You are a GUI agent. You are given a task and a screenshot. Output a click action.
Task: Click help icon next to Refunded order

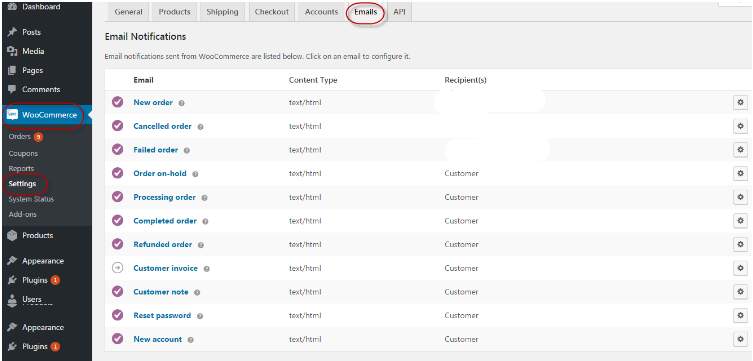pos(201,245)
